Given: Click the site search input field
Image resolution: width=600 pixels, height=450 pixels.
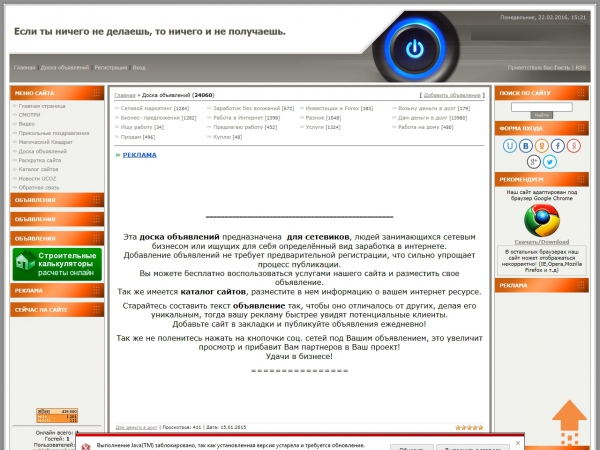Looking at the screenshot, I should [x=541, y=106].
